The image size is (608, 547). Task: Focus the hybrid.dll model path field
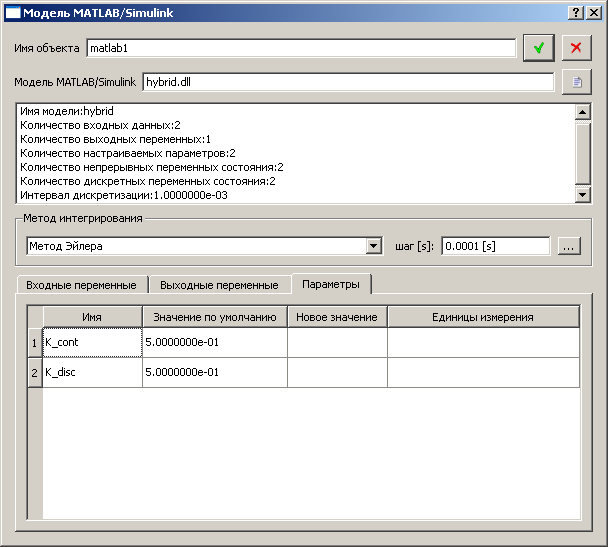coord(348,82)
